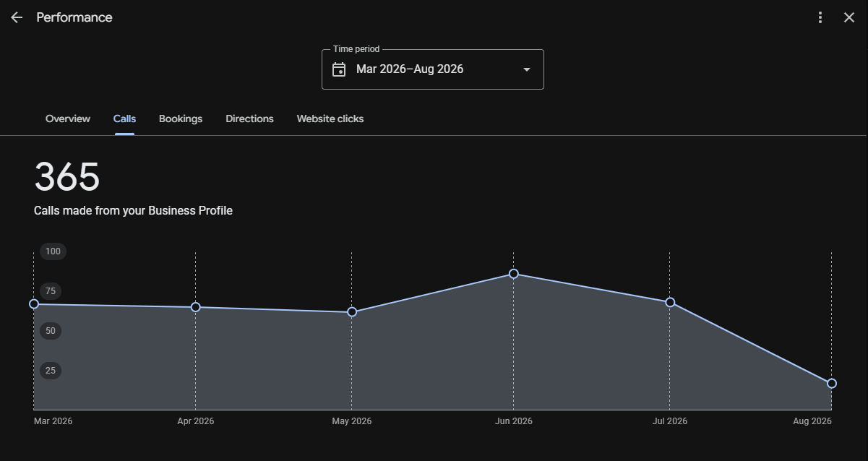868x461 pixels.
Task: Select the Apr 2026 chart data point
Action: click(195, 307)
